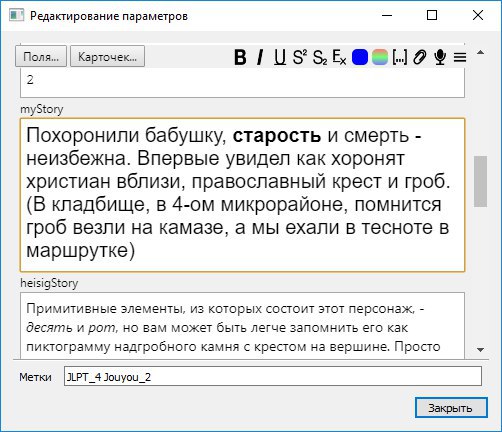Click the Закрыть button
The height and width of the screenshot is (432, 502).
[451, 407]
